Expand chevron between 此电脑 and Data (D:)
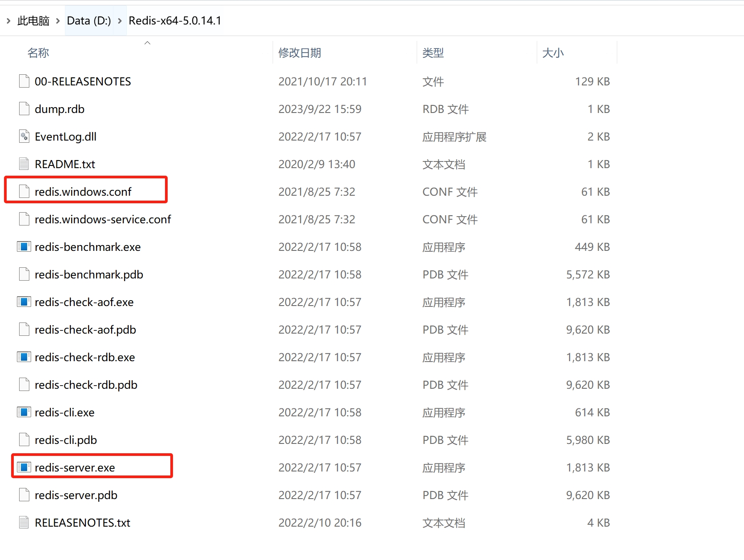This screenshot has width=744, height=560. pos(58,20)
